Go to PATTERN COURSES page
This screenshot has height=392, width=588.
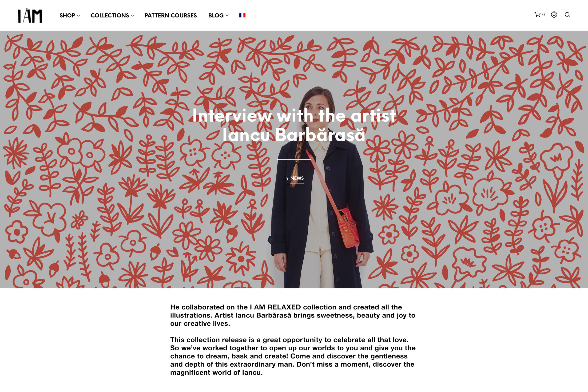point(171,16)
